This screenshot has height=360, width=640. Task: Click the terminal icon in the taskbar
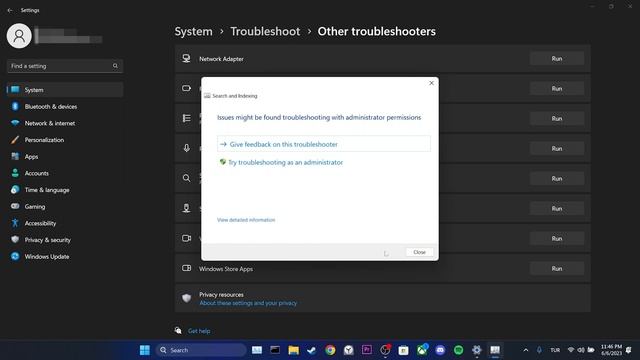coord(275,350)
